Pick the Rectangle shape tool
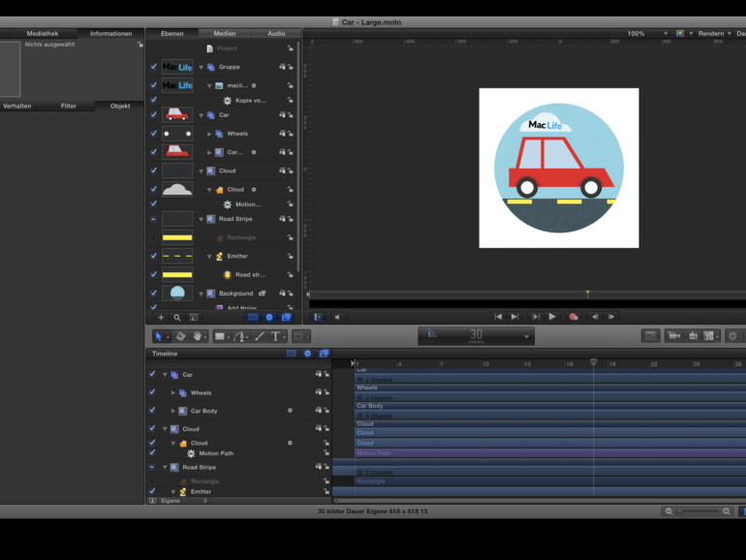This screenshot has height=560, width=746. (x=219, y=336)
